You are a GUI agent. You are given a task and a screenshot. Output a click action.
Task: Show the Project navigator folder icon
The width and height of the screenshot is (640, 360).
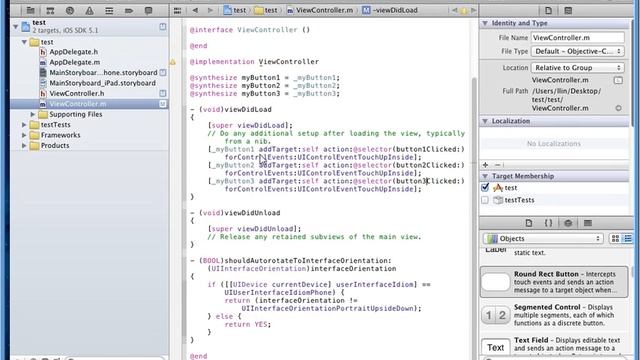31,11
